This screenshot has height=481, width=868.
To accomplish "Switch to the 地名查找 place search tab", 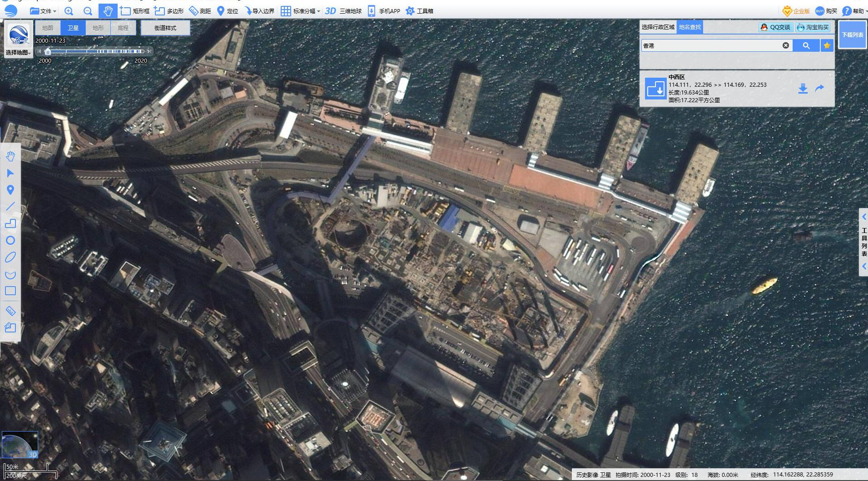I will tap(690, 27).
